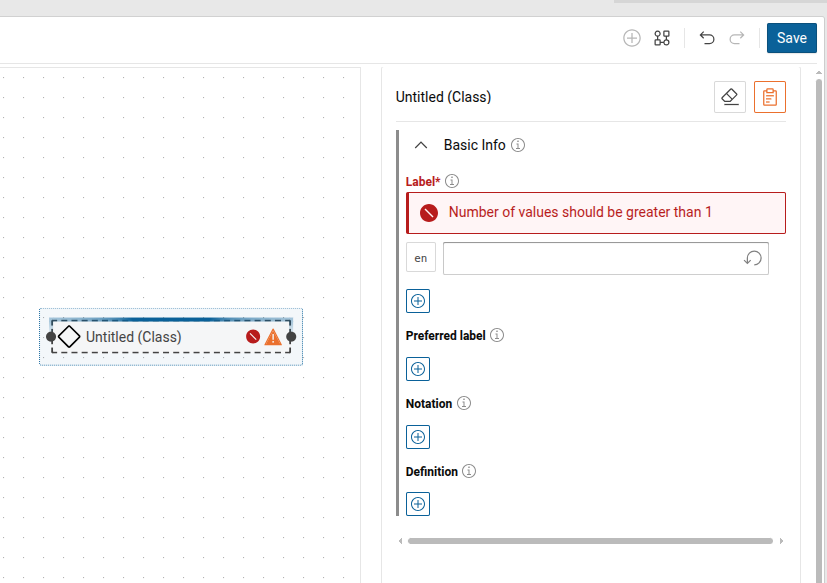Add a new Label value
Viewport: 827px width, 583px height.
418,301
